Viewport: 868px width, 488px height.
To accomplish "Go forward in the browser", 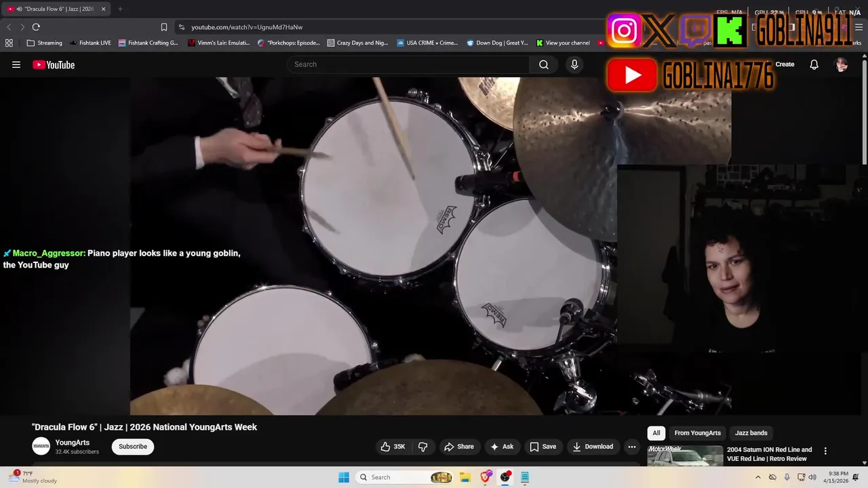I will (x=22, y=27).
